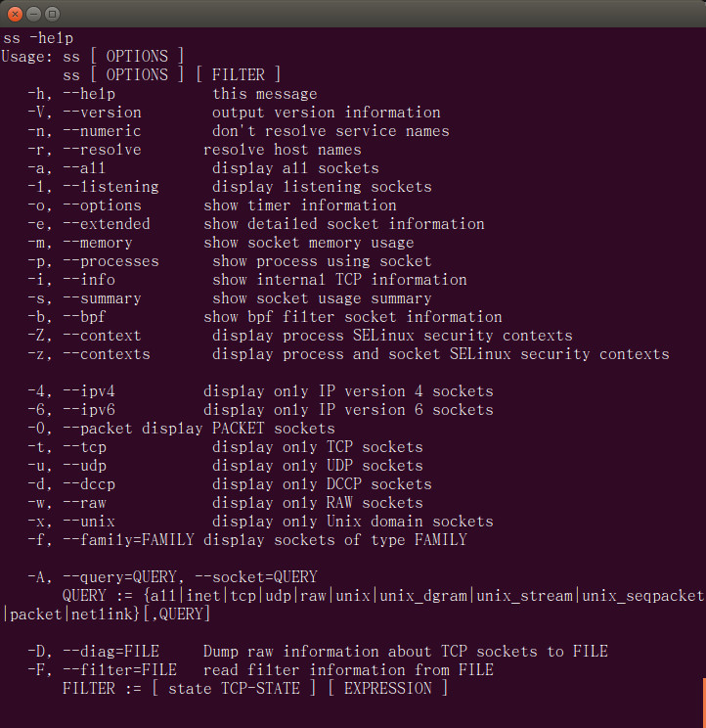Click the "--family=FAMILY" option text
This screenshot has height=728, width=706.
tap(128, 540)
